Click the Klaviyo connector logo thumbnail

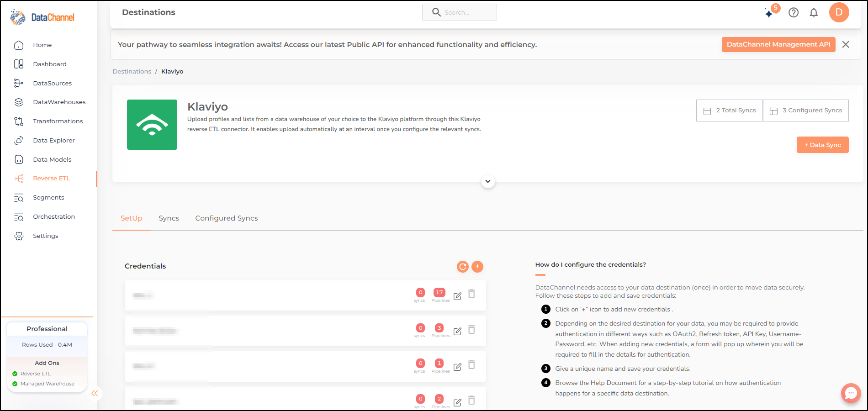(x=152, y=125)
